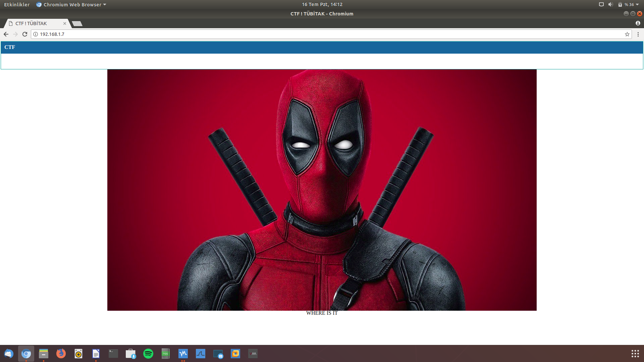Minimize the Chromium window
644x362 pixels.
pyautogui.click(x=626, y=14)
